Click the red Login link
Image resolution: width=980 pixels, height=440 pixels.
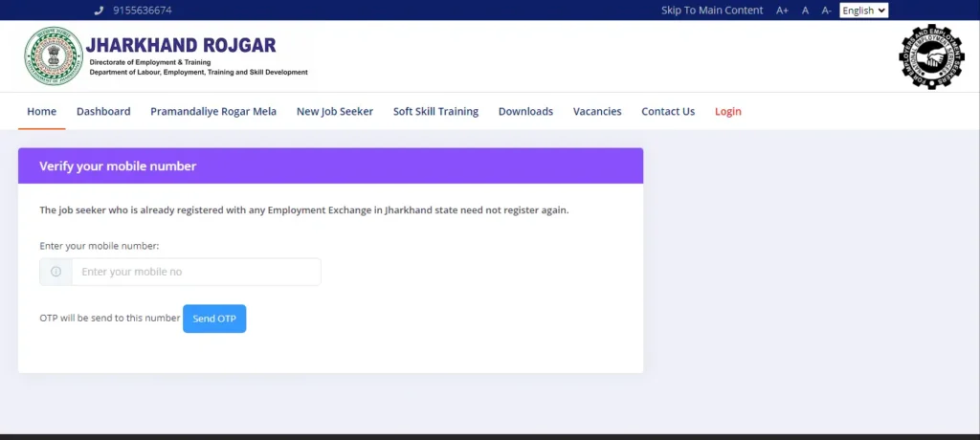pyautogui.click(x=728, y=111)
